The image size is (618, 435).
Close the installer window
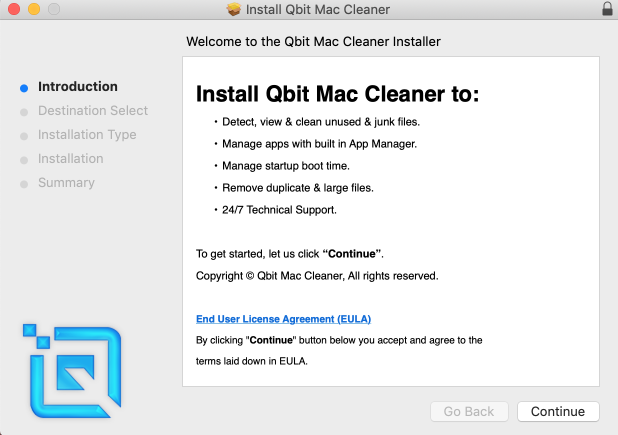(13, 10)
